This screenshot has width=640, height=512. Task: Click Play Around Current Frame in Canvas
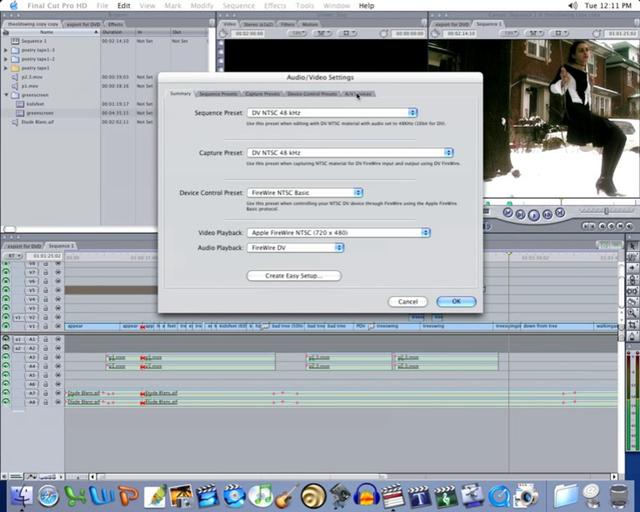[547, 214]
